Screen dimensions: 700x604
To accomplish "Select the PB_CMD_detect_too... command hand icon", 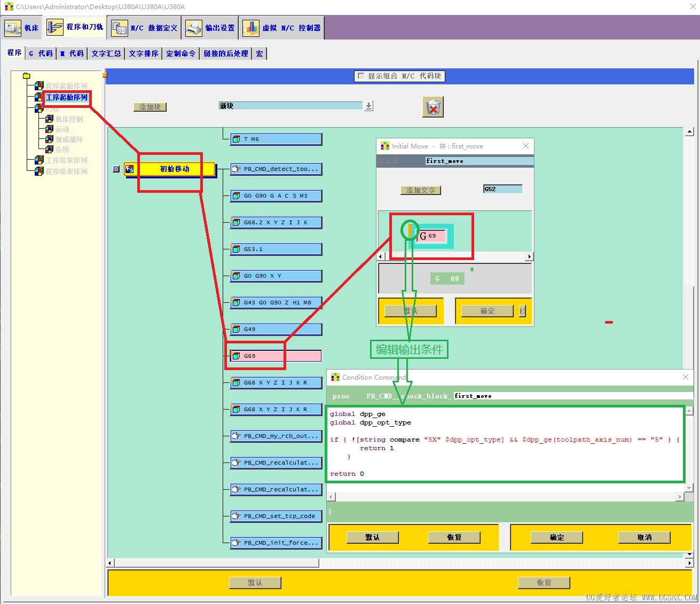I will [236, 169].
